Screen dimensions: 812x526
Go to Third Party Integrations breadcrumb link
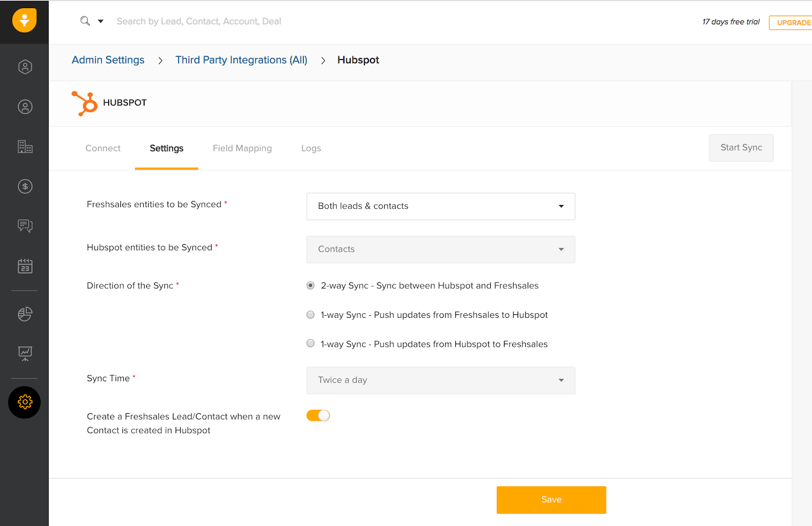coord(241,60)
